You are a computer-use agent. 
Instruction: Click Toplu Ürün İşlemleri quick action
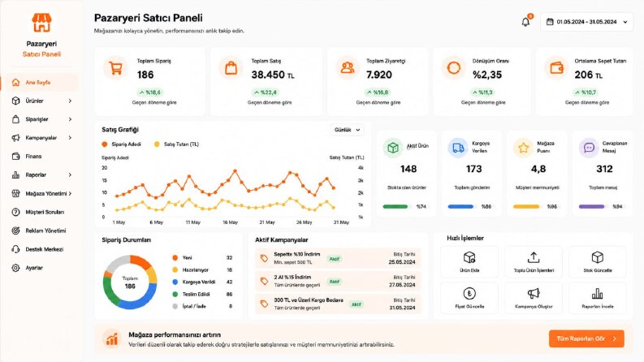point(534,262)
